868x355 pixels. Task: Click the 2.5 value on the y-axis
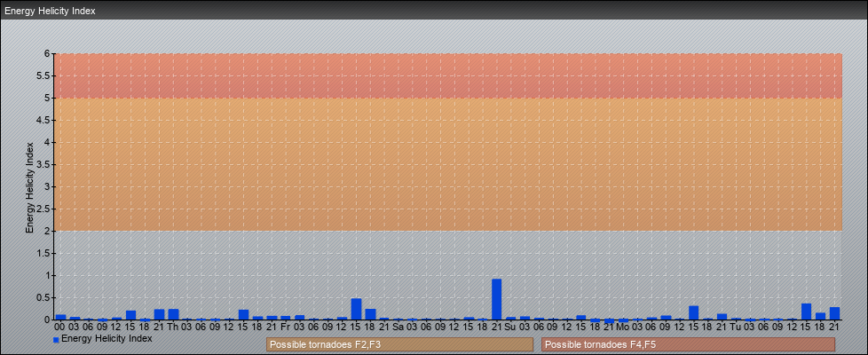click(x=43, y=209)
